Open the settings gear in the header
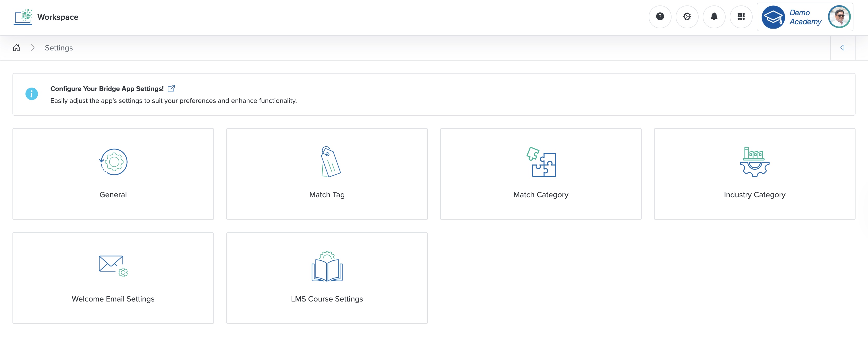 click(687, 17)
